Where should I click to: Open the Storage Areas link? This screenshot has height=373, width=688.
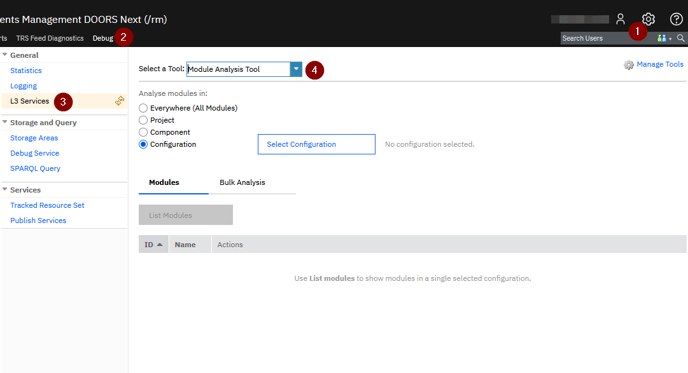[34, 138]
